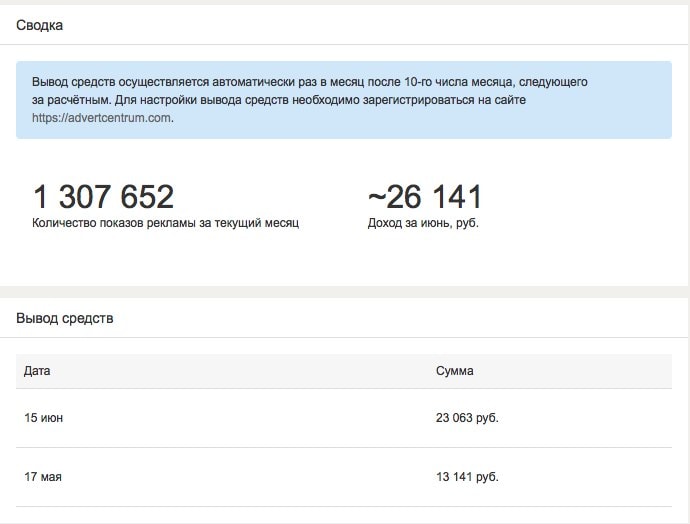
Task: Click the "Сводка" panel heading
Action: point(40,25)
